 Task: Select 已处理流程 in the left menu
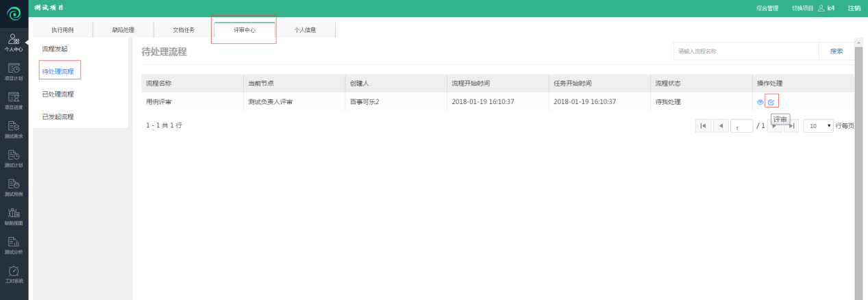(x=58, y=94)
